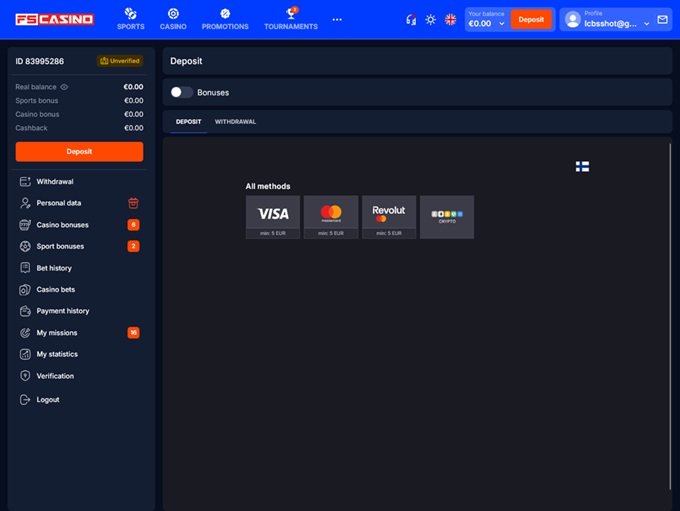Open the Promotions percent icon
The image size is (680, 511).
point(225,14)
